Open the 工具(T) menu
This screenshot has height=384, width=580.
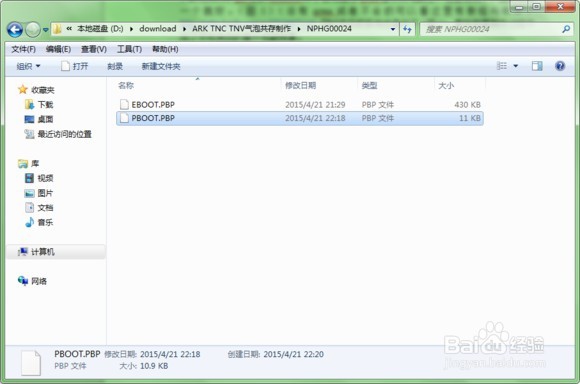tap(129, 49)
